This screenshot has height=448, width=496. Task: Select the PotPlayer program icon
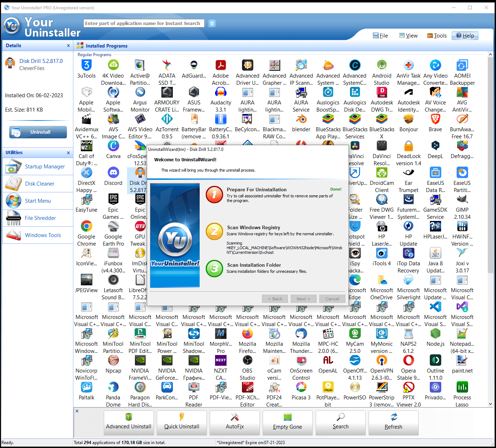coord(328,387)
